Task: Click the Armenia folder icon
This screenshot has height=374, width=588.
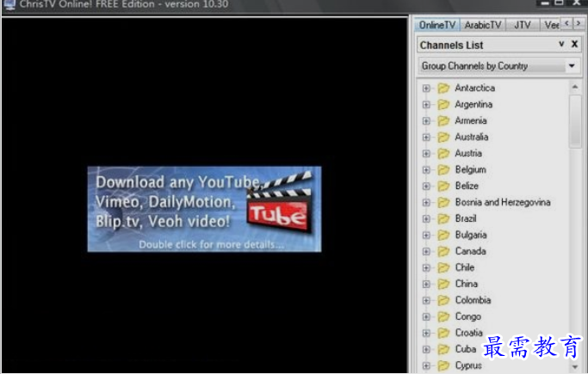Action: click(443, 120)
